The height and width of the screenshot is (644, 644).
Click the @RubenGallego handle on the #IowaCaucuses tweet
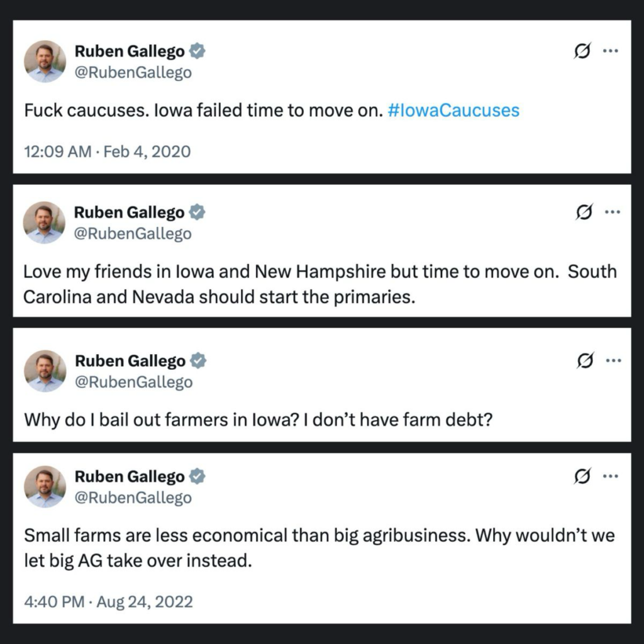133,72
